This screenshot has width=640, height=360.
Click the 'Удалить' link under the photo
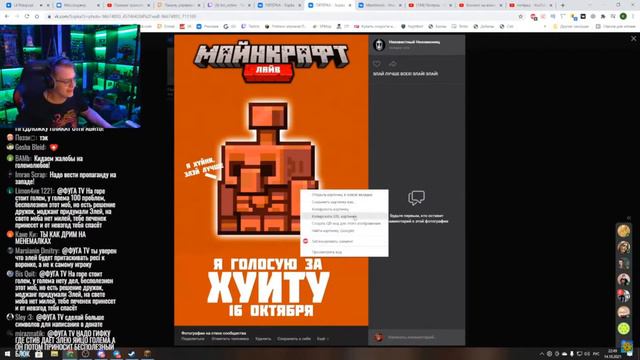[x=263, y=339]
